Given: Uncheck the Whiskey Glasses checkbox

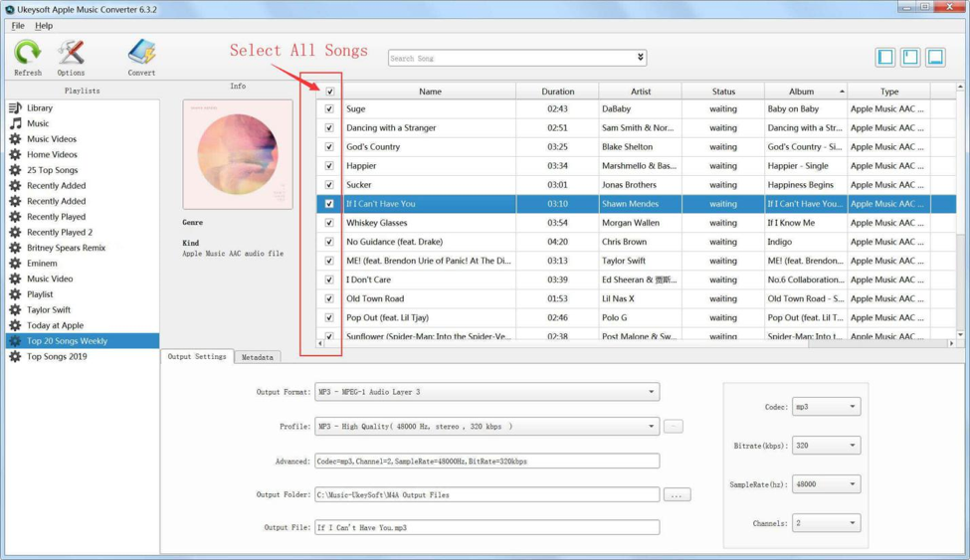Looking at the screenshot, I should click(329, 222).
